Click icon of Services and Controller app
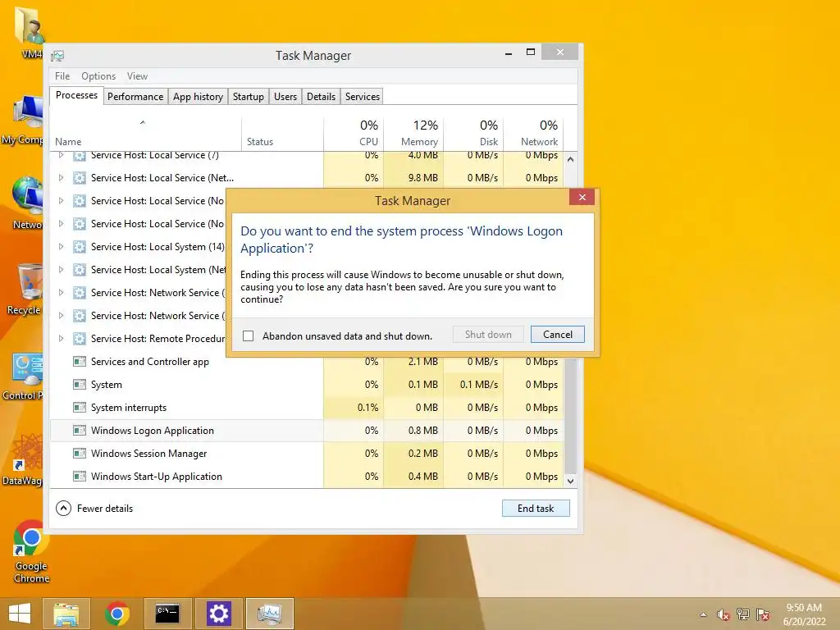The height and width of the screenshot is (630, 840). (x=80, y=362)
